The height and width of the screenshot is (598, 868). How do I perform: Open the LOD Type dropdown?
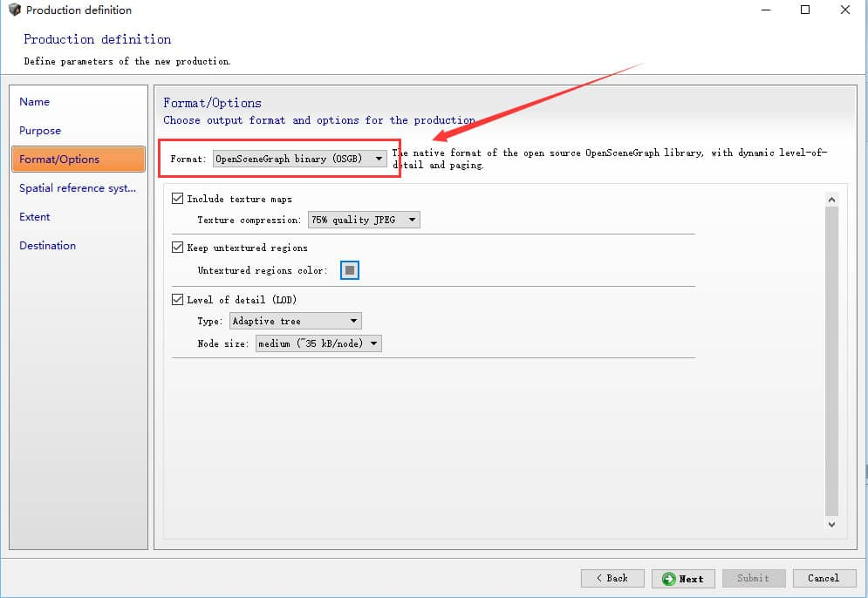click(295, 321)
